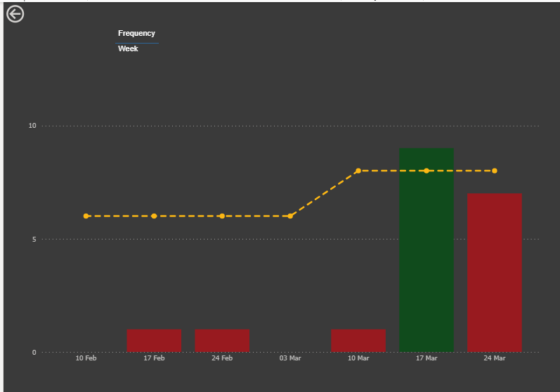This screenshot has width=560, height=392.
Task: Click the target line point at 10 Mar
Action: pyautogui.click(x=358, y=171)
